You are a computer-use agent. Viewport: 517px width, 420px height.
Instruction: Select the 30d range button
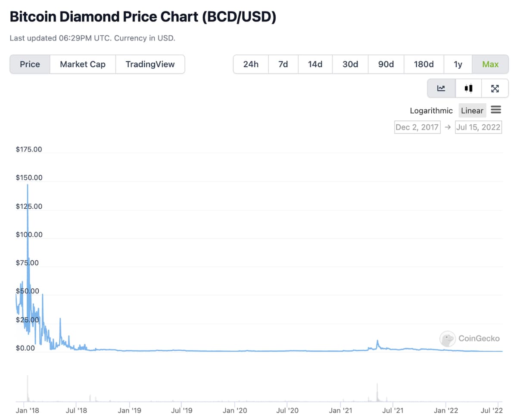click(x=350, y=64)
